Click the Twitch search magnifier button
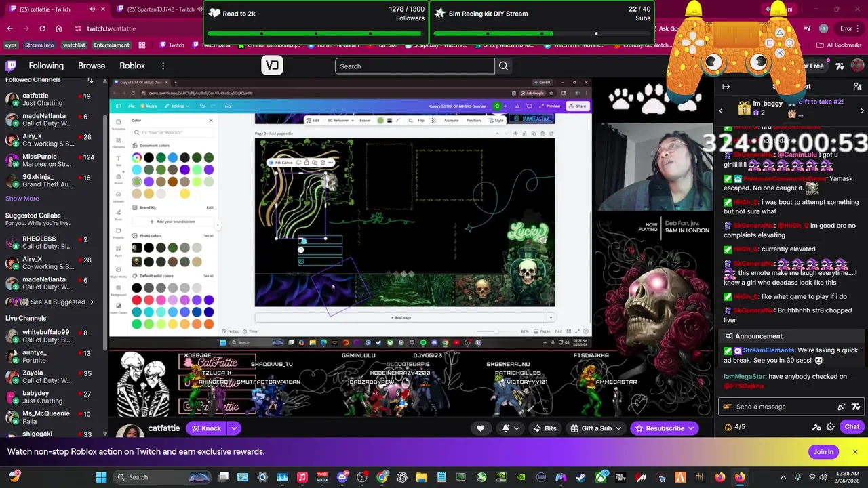The image size is (868, 488). click(x=503, y=66)
